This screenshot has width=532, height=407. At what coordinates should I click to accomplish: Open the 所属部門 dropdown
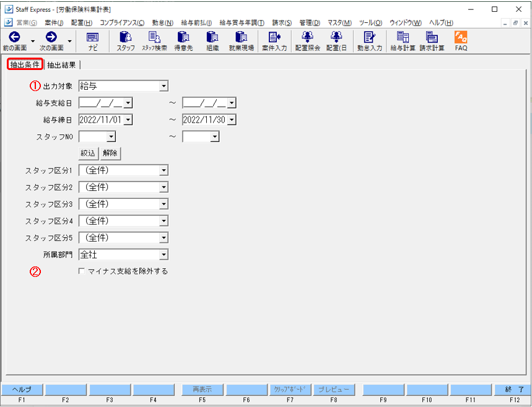[x=164, y=255]
